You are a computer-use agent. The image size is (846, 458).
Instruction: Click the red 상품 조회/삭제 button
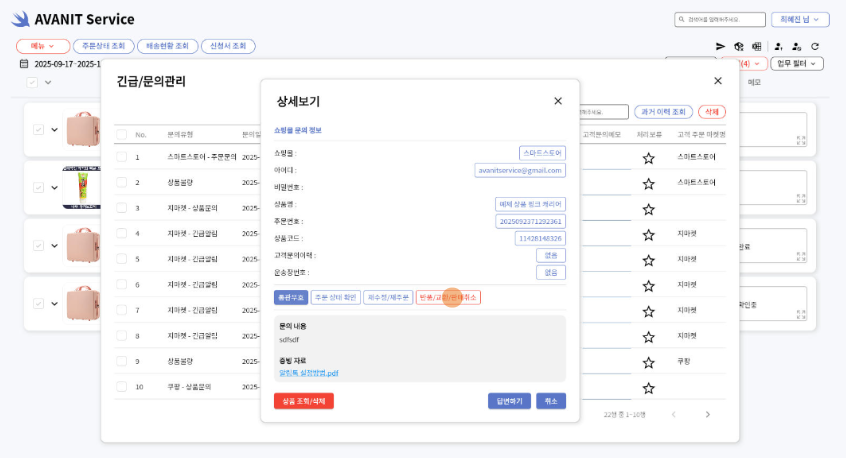click(x=304, y=401)
